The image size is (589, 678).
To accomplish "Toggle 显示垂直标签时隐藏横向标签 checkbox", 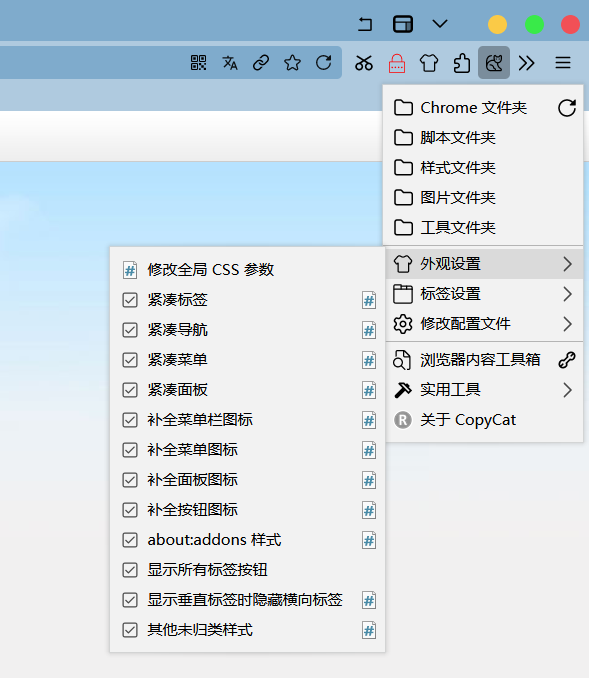I will click(x=130, y=600).
